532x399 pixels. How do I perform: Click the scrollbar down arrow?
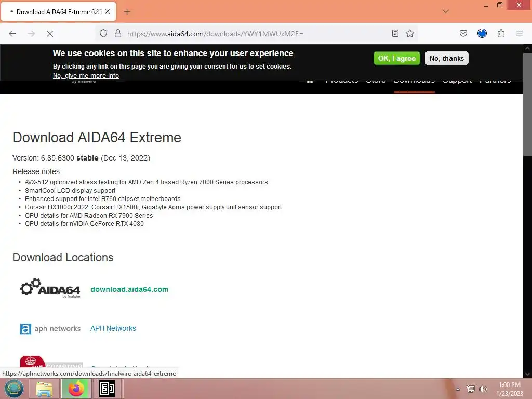pyautogui.click(x=527, y=374)
